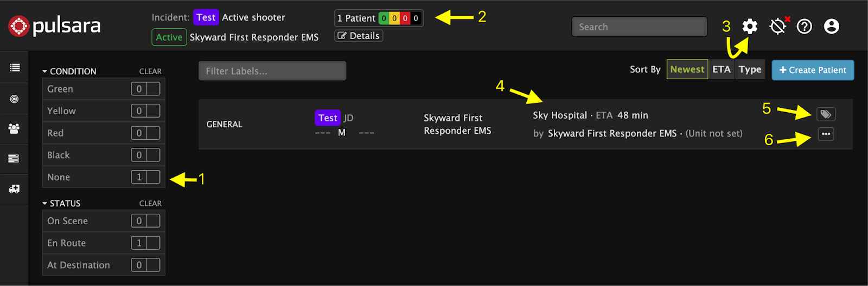Click the ambulance icon in the sidebar
This screenshot has height=286, width=868.
coord(15,189)
